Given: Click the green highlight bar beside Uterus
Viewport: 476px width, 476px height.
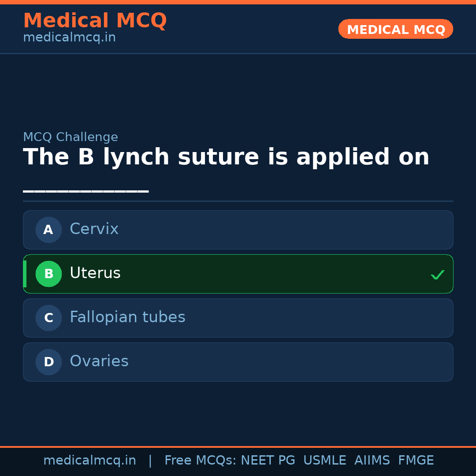Looking at the screenshot, I should click(x=24, y=274).
